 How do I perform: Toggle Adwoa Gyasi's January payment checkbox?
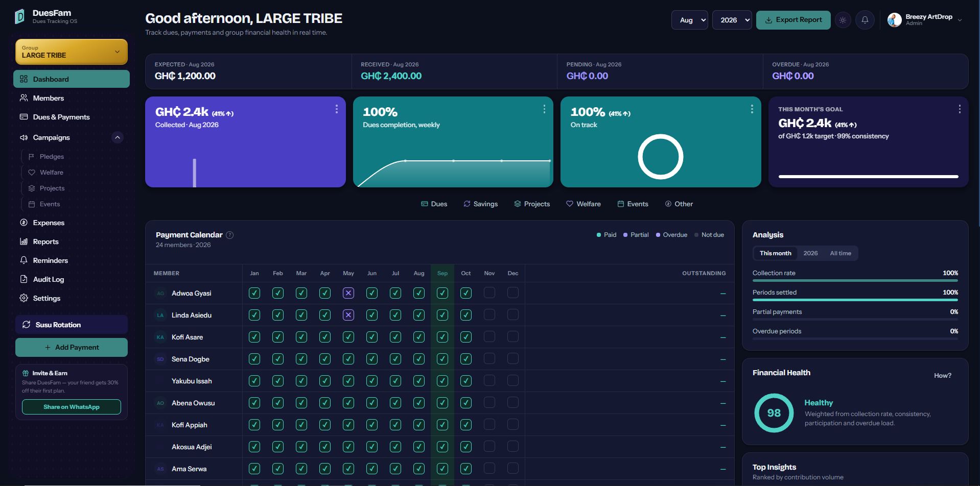pos(254,293)
